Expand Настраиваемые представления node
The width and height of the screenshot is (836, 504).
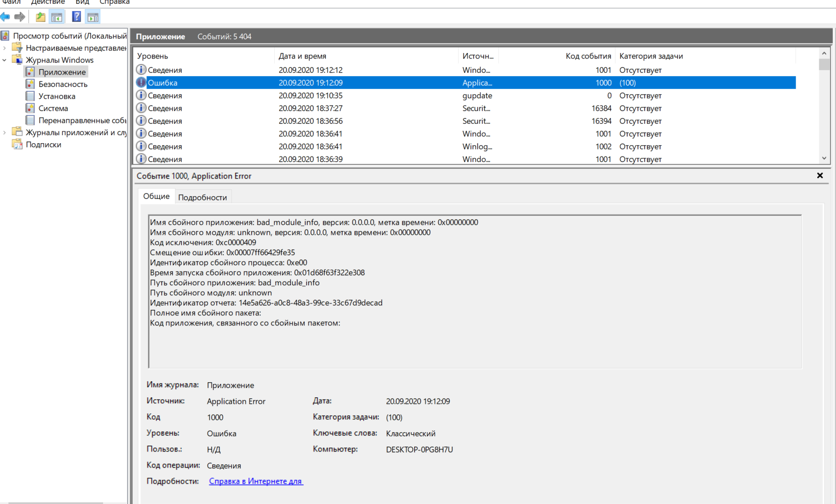[x=5, y=48]
